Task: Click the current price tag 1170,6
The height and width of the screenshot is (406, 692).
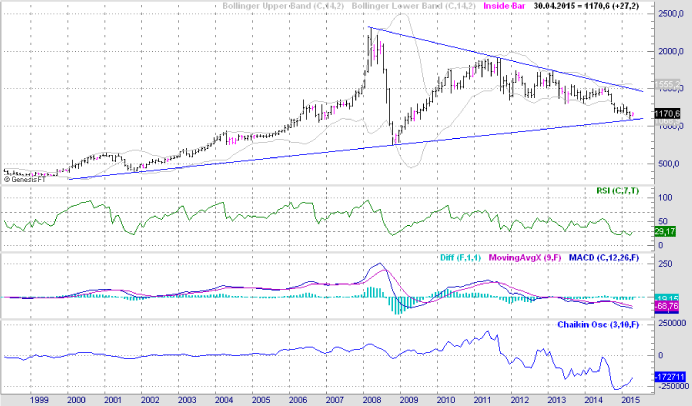Action: 667,114
